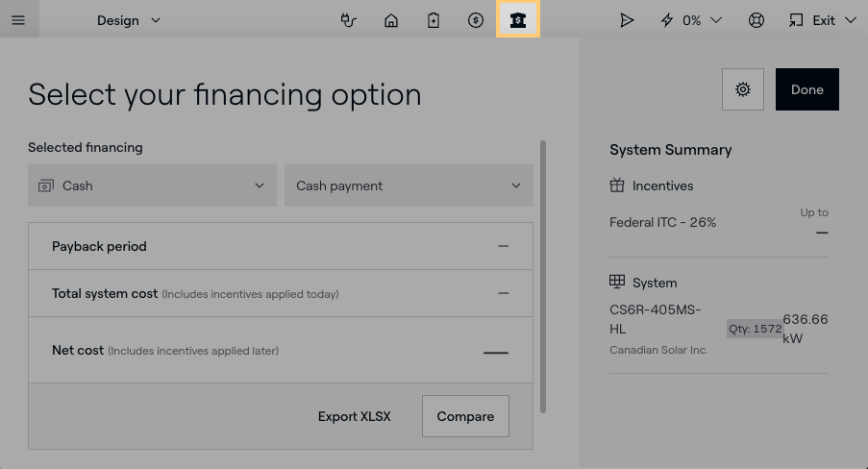The height and width of the screenshot is (469, 868).
Task: Click Export XLSX
Action: click(x=354, y=416)
